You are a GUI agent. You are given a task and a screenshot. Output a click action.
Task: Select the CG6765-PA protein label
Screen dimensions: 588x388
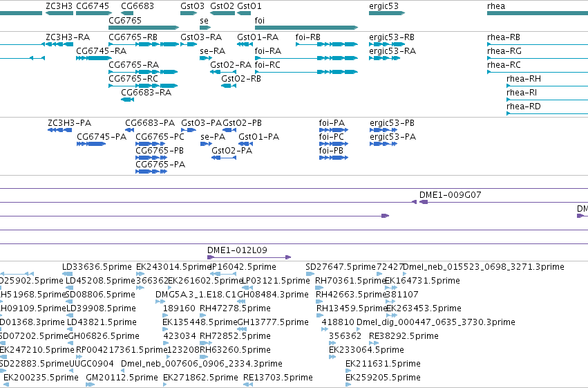[160, 165]
